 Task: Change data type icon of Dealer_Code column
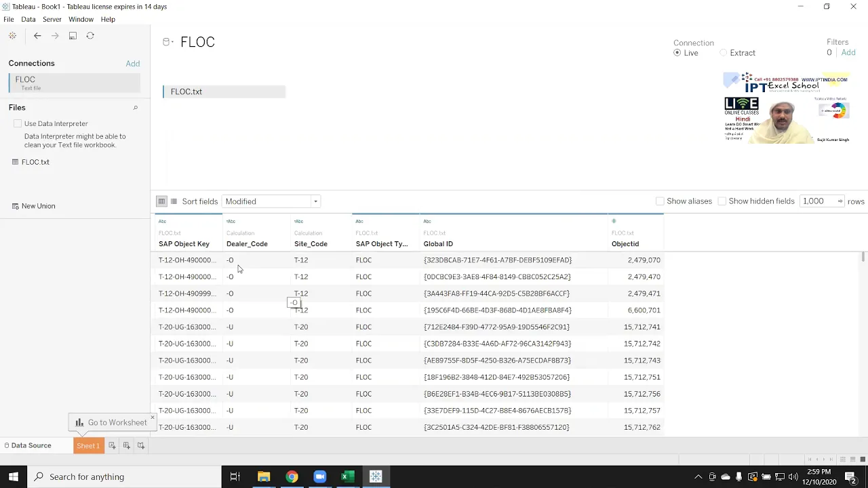231,221
